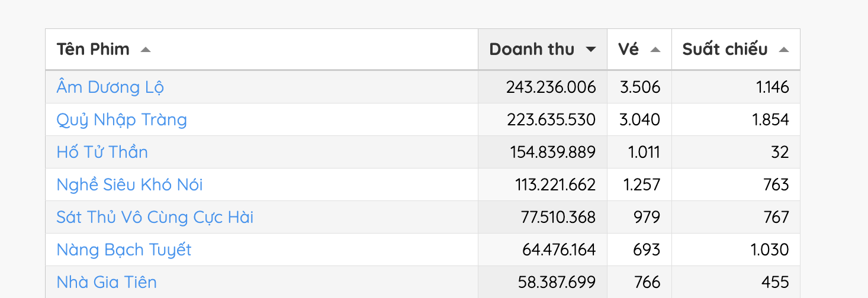The width and height of the screenshot is (868, 298).
Task: Open the Hố Tử Thần link
Action: tap(102, 153)
